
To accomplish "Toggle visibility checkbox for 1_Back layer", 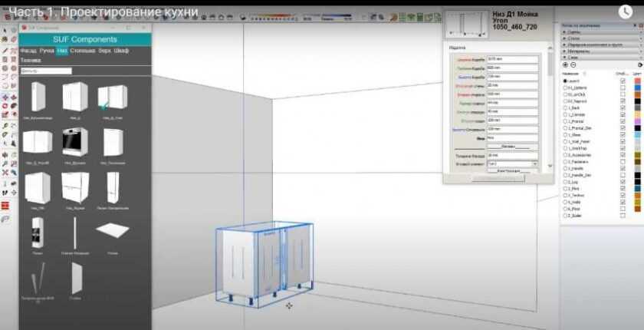I will click(x=623, y=107).
